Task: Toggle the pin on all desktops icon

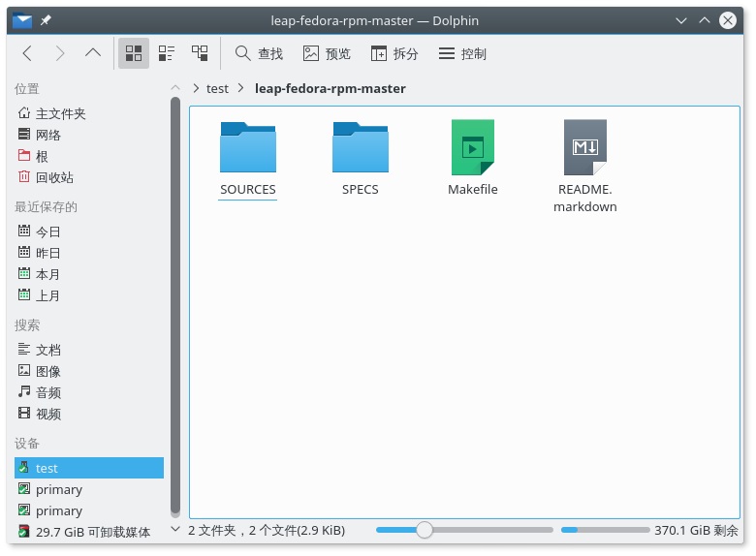Action: coord(46,20)
